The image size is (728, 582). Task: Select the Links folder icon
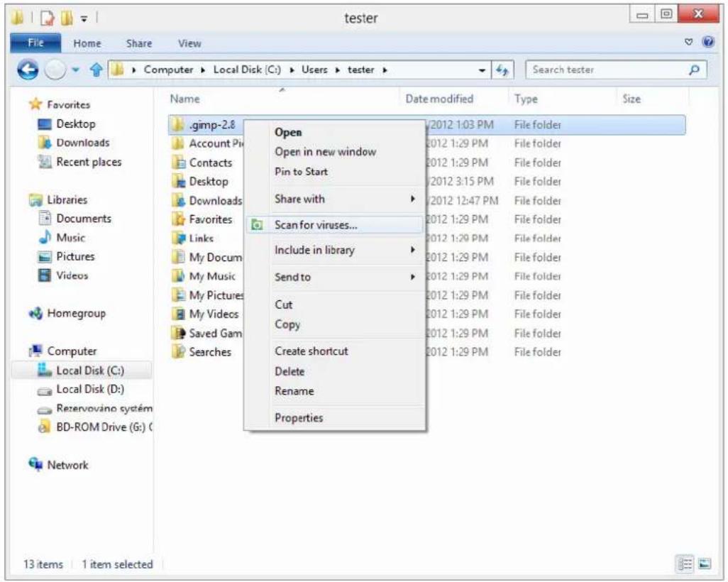178,238
